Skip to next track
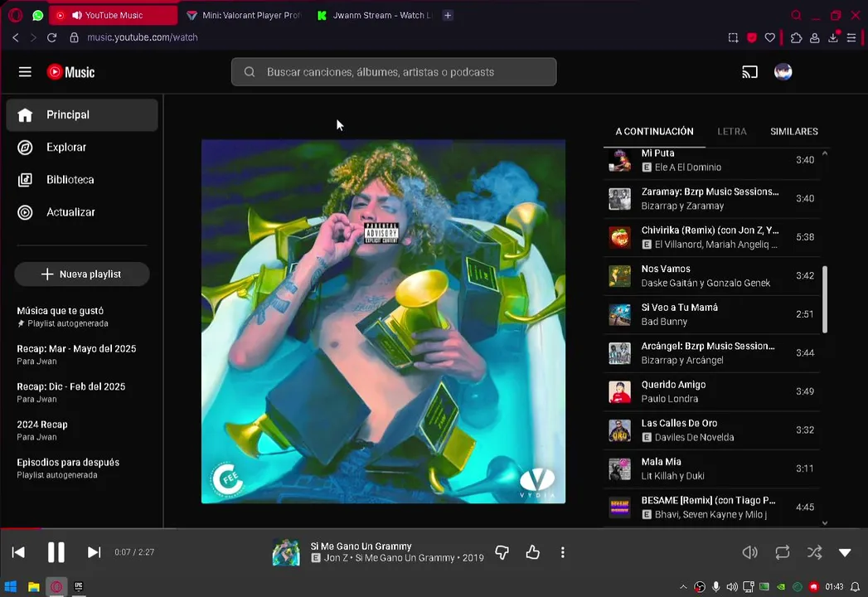The image size is (868, 597). click(95, 552)
